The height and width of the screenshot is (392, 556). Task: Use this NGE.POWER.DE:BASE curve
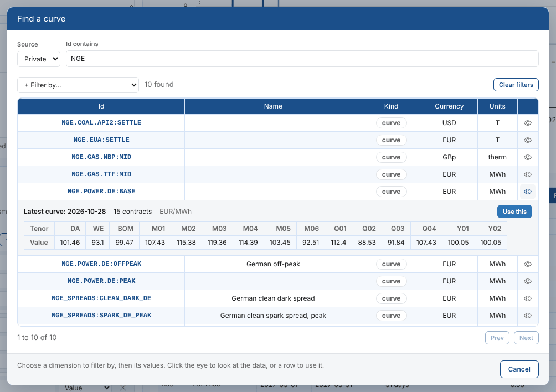pos(514,212)
